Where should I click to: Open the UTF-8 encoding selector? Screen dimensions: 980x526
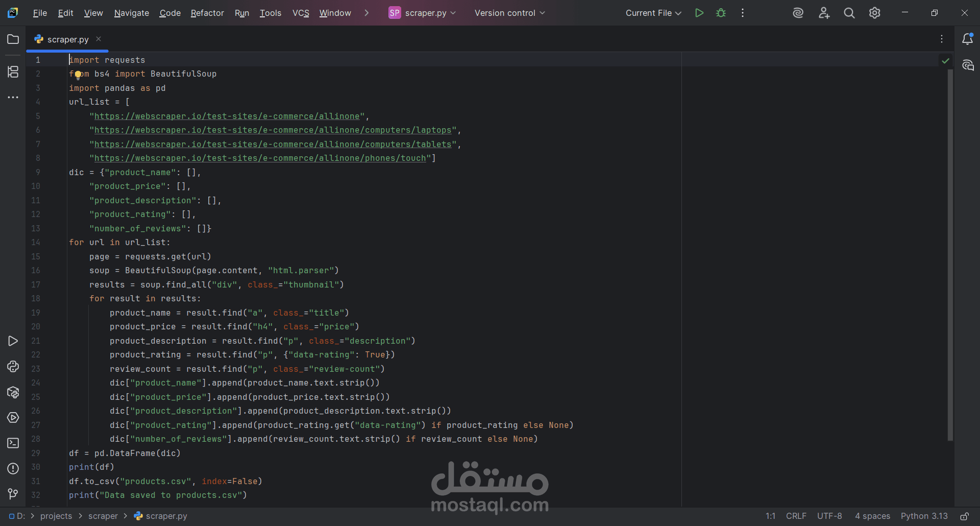point(829,516)
